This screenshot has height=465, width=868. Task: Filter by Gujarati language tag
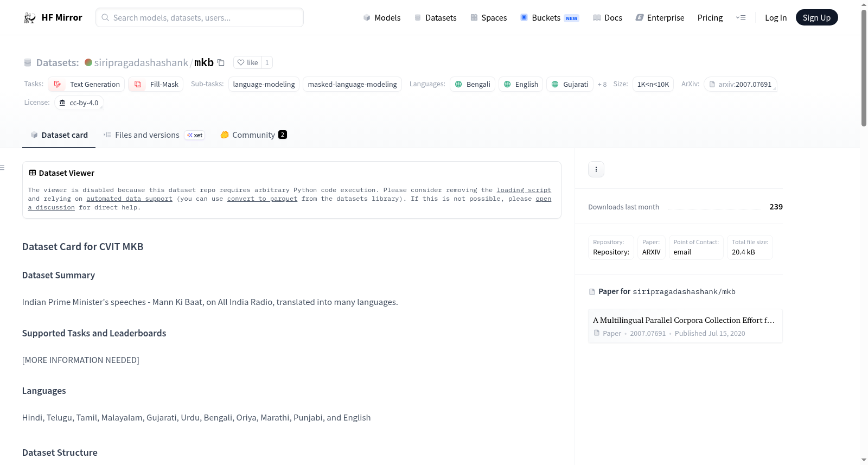[x=570, y=84]
